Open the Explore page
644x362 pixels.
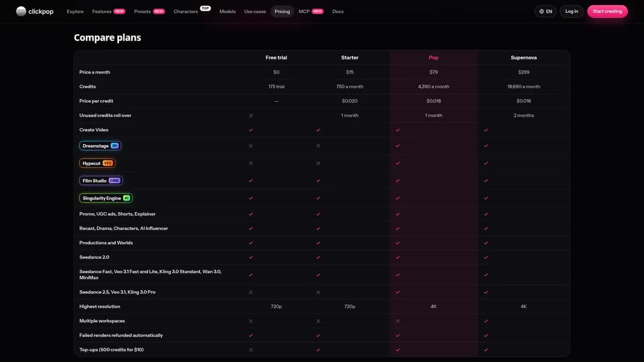pos(75,11)
